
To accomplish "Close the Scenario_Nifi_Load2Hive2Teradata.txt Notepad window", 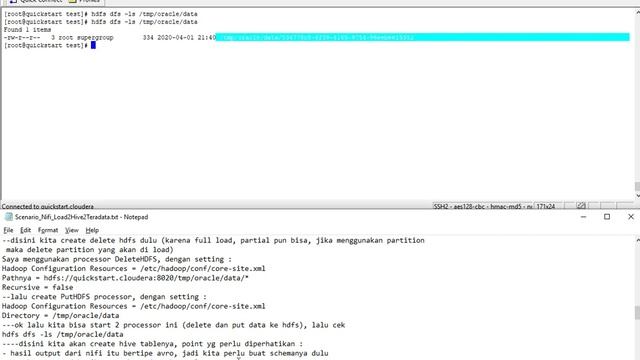I will [631, 217].
